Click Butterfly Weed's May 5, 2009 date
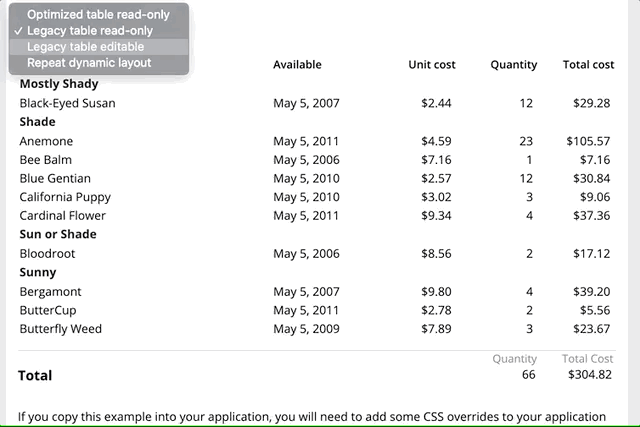The height and width of the screenshot is (427, 640). coord(306,329)
